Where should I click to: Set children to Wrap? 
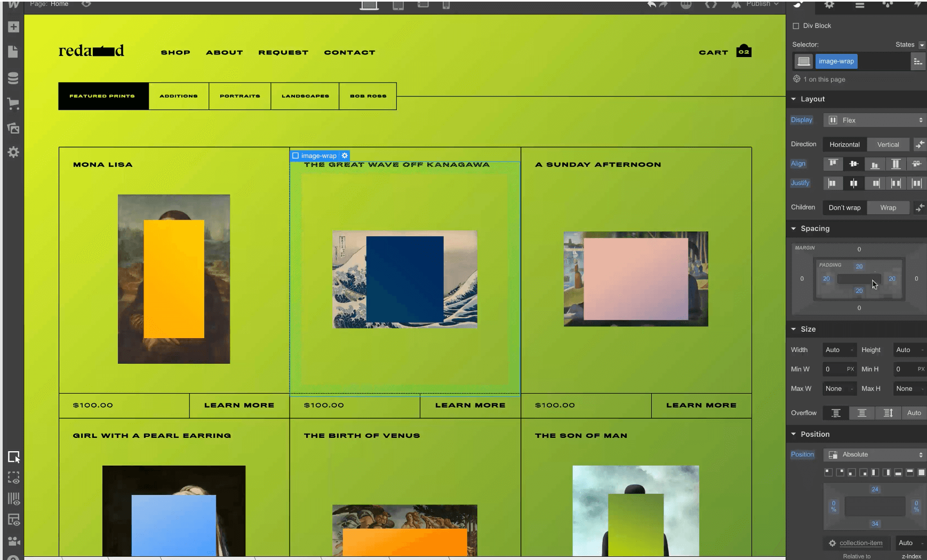[888, 207]
